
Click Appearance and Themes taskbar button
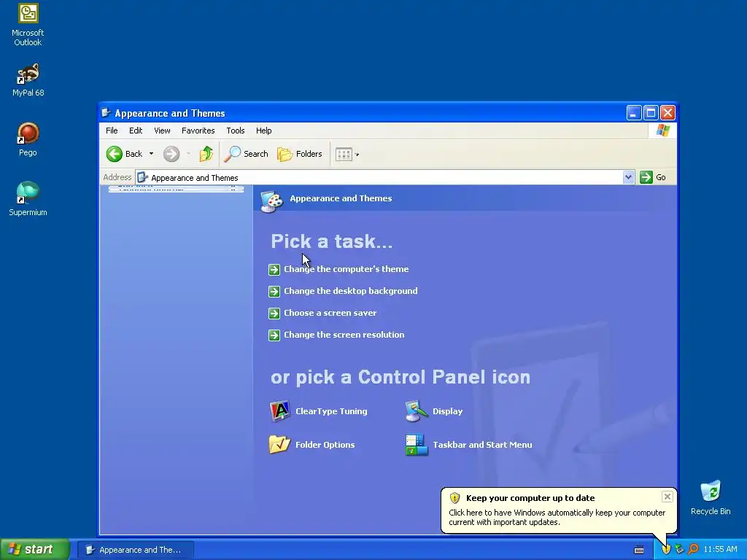coord(136,550)
